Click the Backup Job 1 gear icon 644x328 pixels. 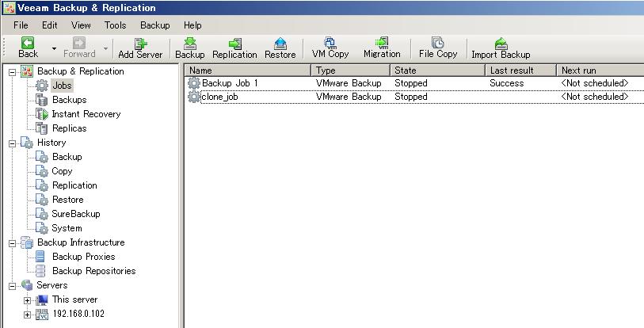pos(194,83)
